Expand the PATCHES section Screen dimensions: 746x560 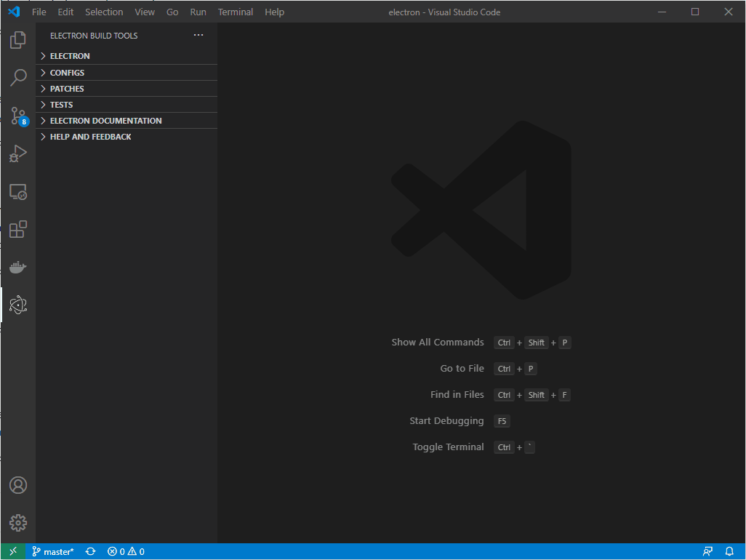(x=67, y=89)
